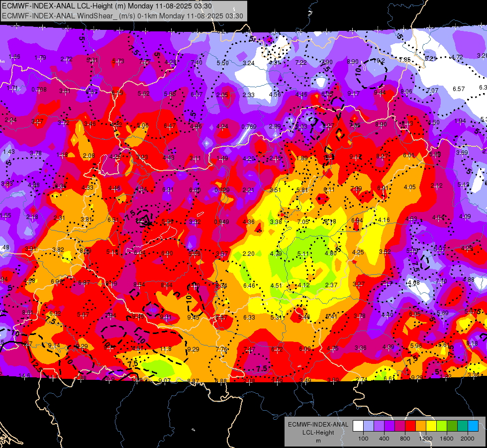Click the wind shear value '2.33'
The height and width of the screenshot is (448, 487).
tap(248, 95)
